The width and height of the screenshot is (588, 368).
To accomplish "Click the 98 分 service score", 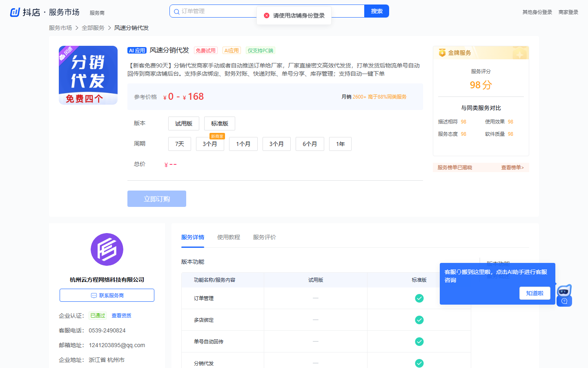I will pos(481,85).
